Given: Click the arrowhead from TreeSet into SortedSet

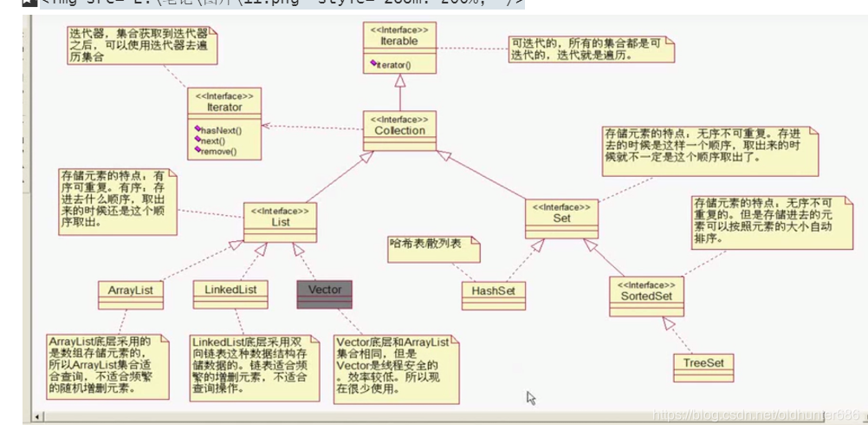Looking at the screenshot, I should (x=670, y=323).
